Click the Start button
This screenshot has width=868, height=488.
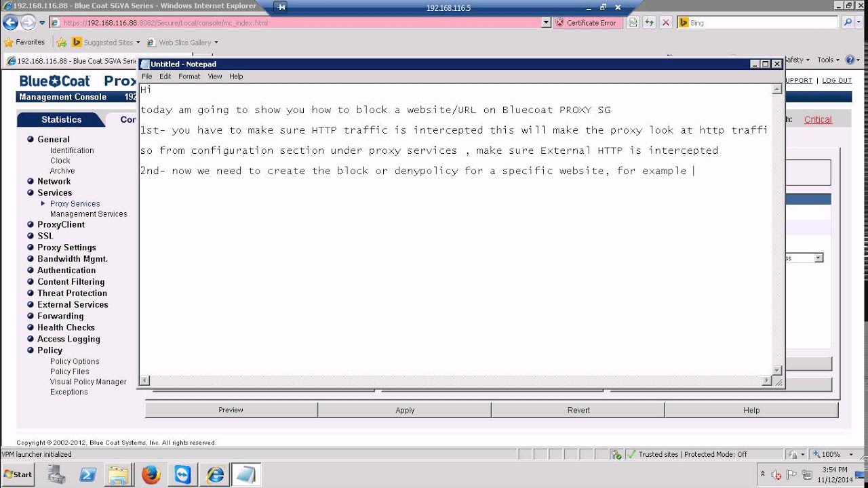(18, 474)
